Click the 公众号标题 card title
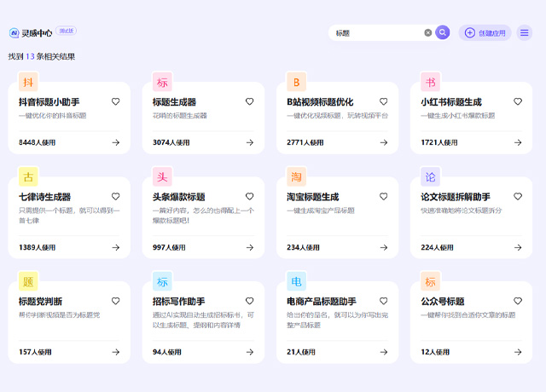This screenshot has height=392, width=546. click(x=443, y=302)
